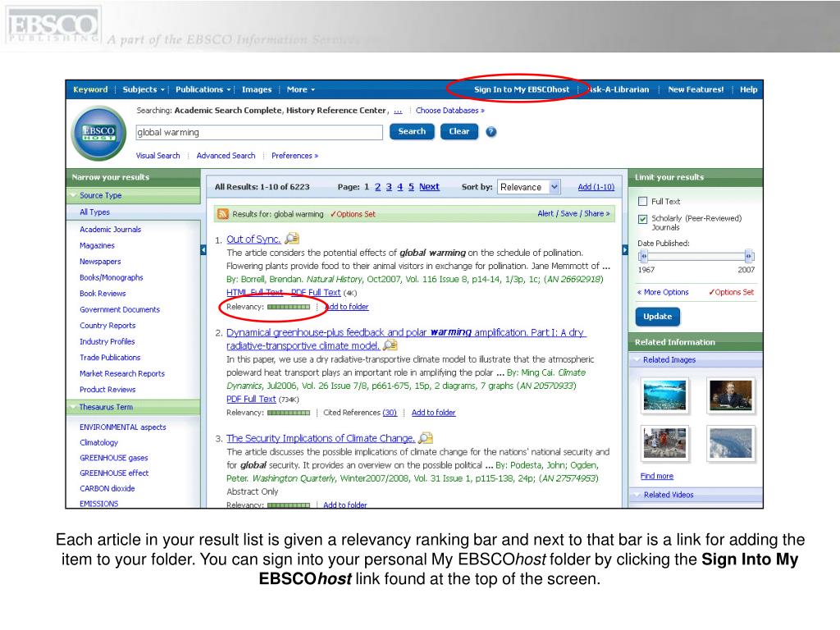The image size is (840, 630).
Task: Filter by Newspapers source type
Action: point(100,262)
